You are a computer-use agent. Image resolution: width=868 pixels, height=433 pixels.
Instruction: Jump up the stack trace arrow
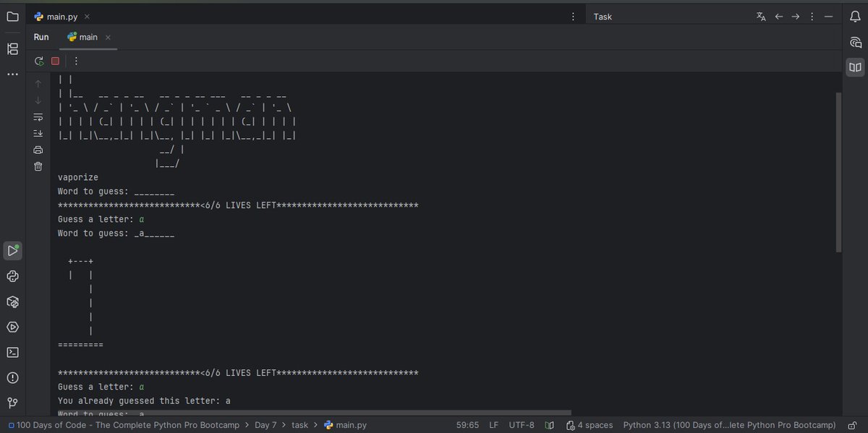coord(38,83)
